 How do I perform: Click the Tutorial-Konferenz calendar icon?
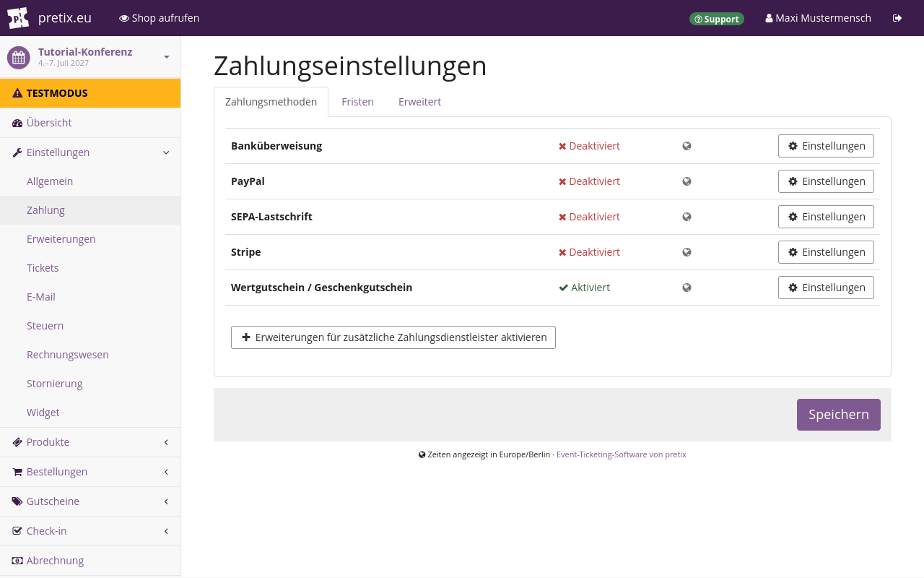pyautogui.click(x=19, y=57)
